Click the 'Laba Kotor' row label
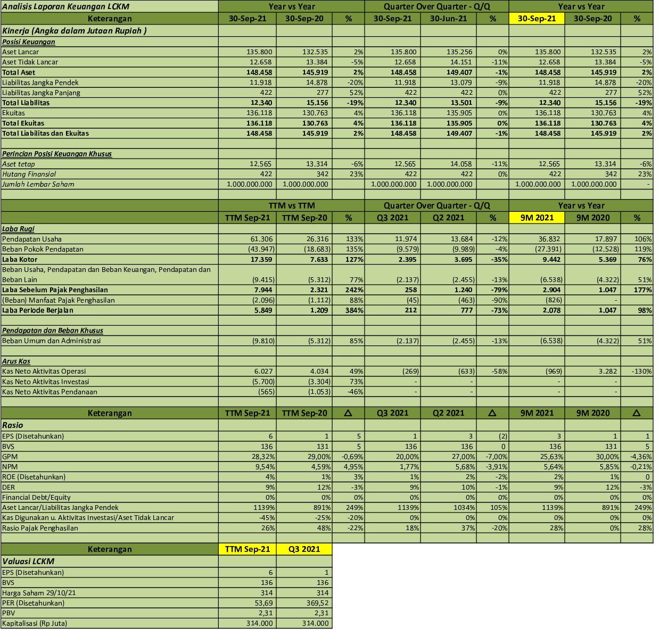 [x=20, y=259]
